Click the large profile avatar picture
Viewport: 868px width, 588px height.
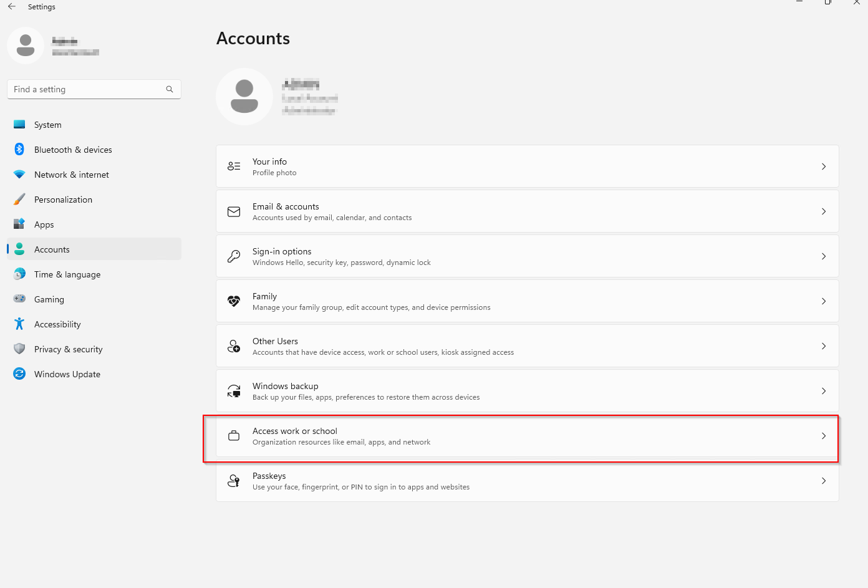[x=244, y=97]
